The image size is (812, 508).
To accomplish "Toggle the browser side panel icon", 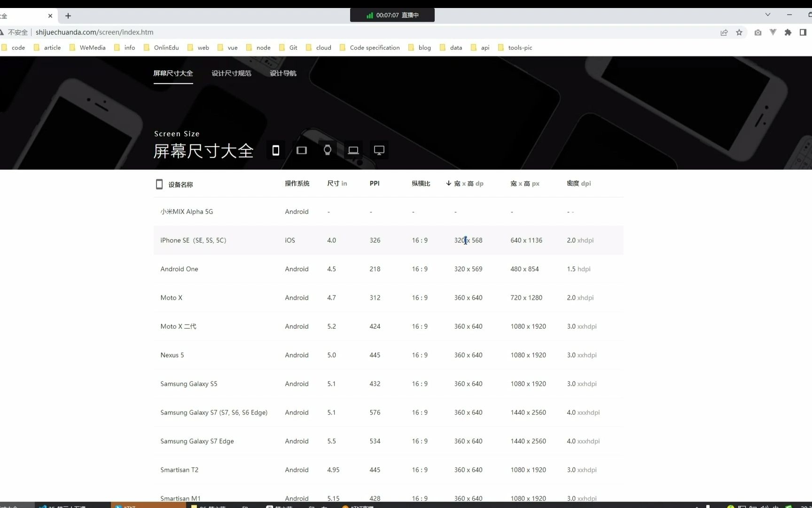I will tap(803, 32).
